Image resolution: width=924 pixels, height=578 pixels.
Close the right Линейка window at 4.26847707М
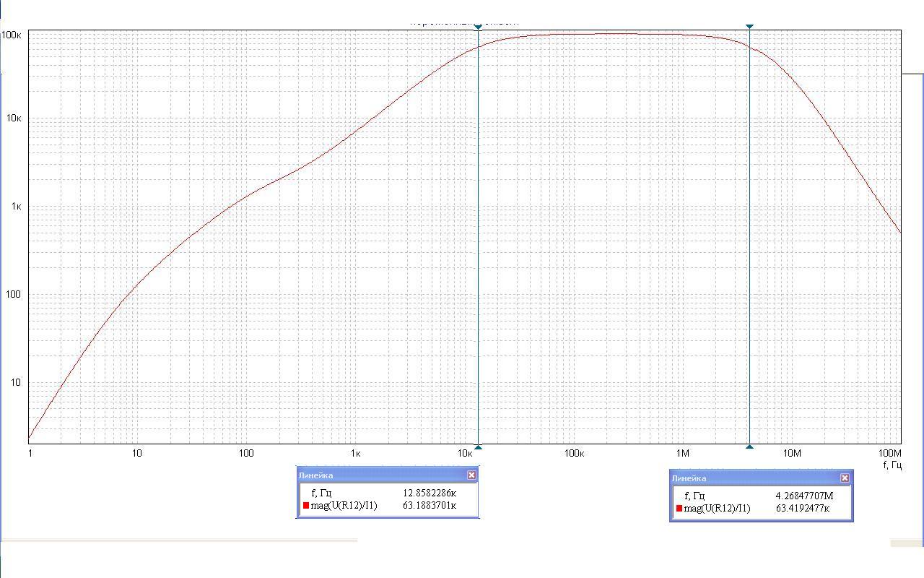tap(845, 478)
